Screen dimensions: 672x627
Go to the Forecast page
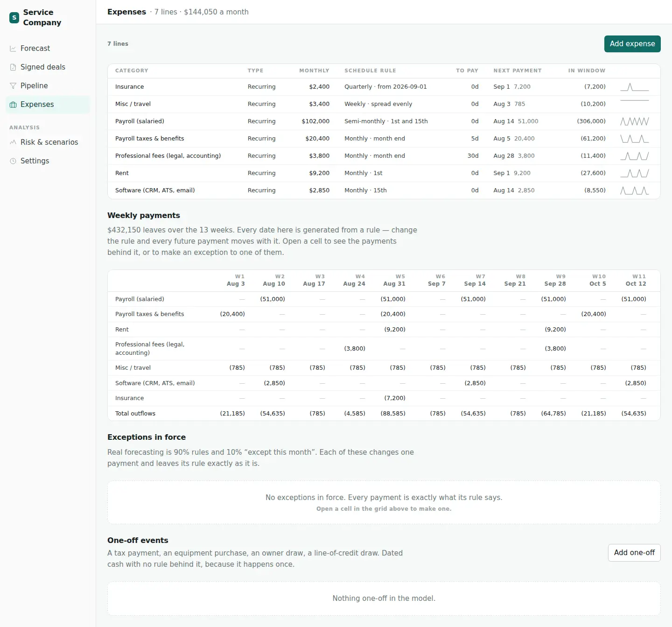[48, 49]
